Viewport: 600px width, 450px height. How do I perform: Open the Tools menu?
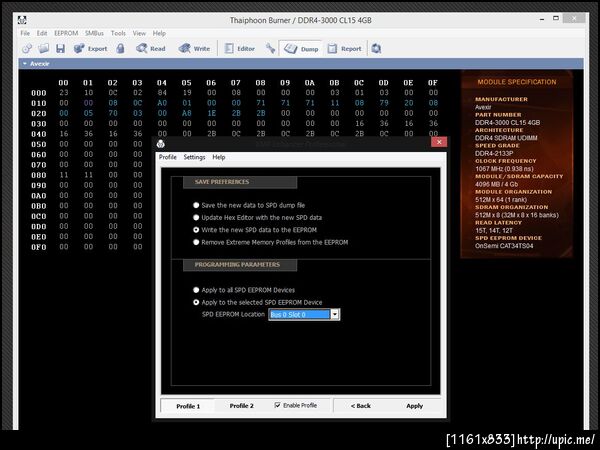(x=118, y=33)
